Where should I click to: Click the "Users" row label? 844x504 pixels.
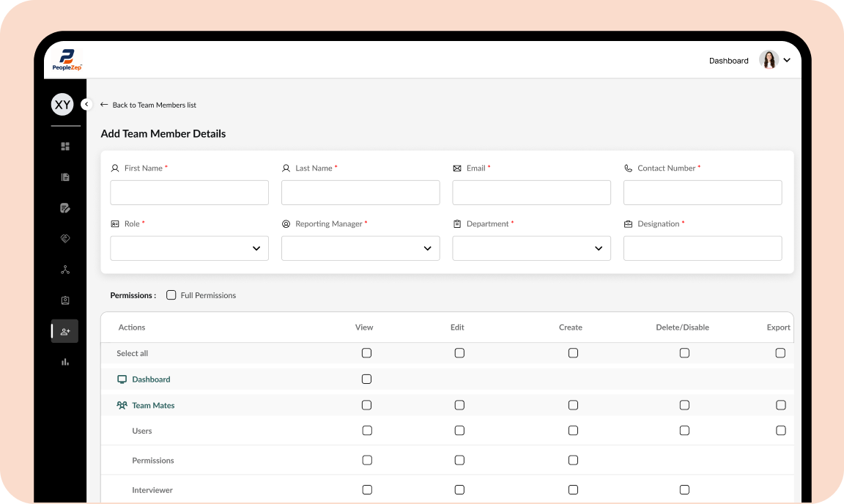[142, 431]
